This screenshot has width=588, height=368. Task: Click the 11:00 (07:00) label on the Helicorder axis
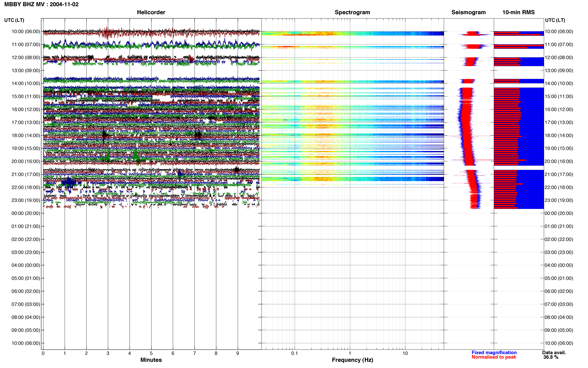click(x=26, y=45)
